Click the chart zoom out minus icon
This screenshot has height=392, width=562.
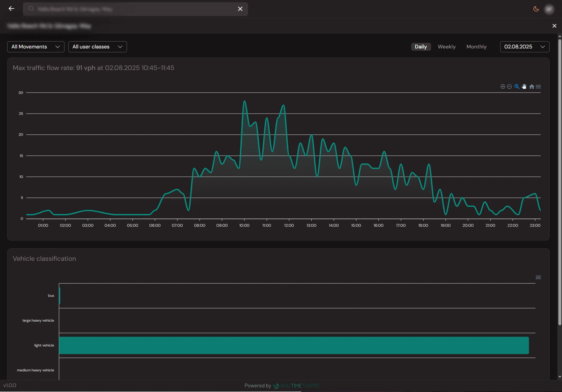coord(509,87)
